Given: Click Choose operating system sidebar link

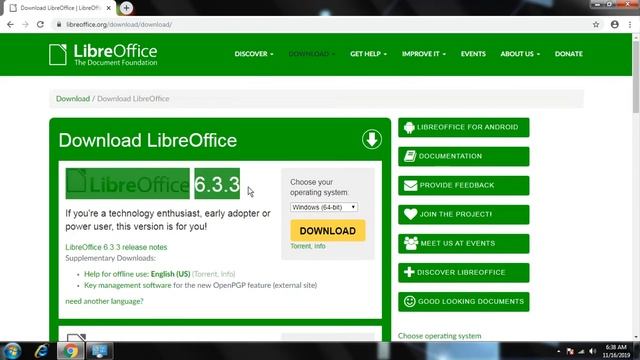Looking at the screenshot, I should (x=439, y=336).
